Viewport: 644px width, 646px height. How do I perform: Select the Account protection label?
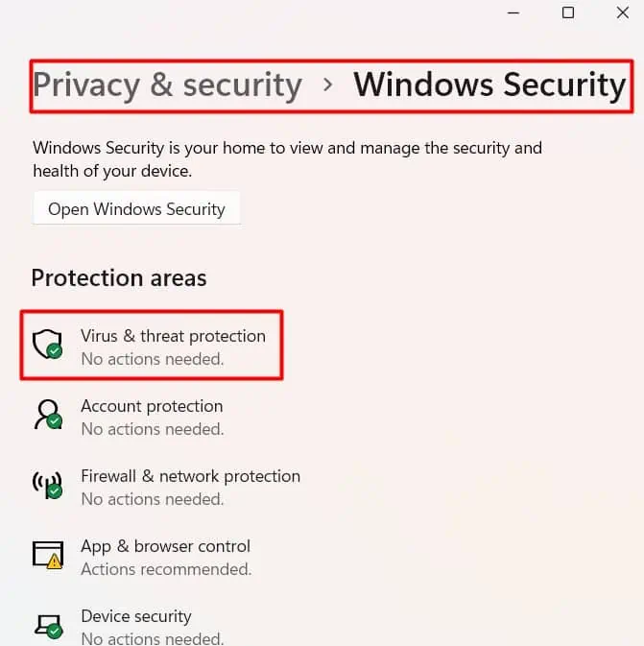[152, 406]
